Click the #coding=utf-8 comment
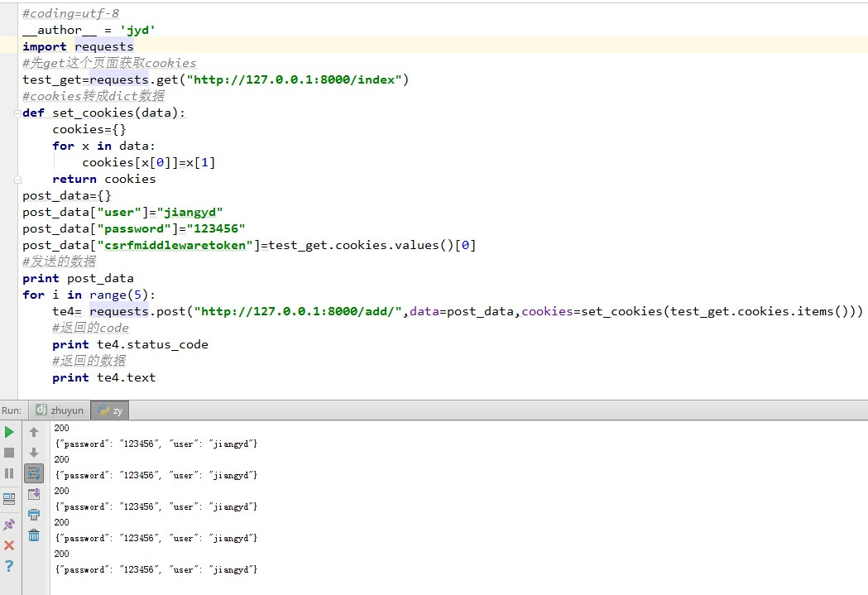The width and height of the screenshot is (868, 595). [x=71, y=13]
